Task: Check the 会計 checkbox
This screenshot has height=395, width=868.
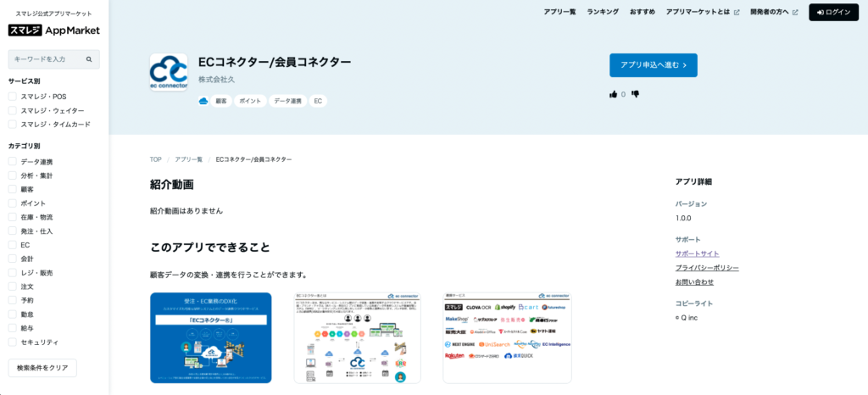Action: coord(12,259)
